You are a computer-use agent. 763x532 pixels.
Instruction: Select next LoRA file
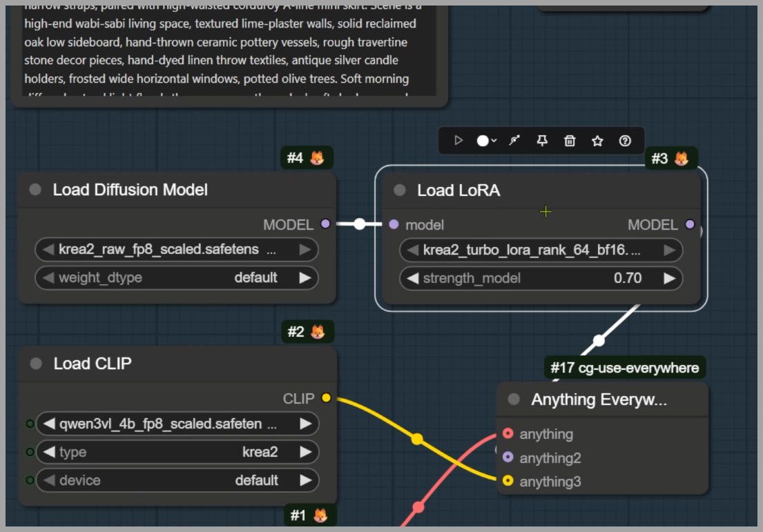670,250
